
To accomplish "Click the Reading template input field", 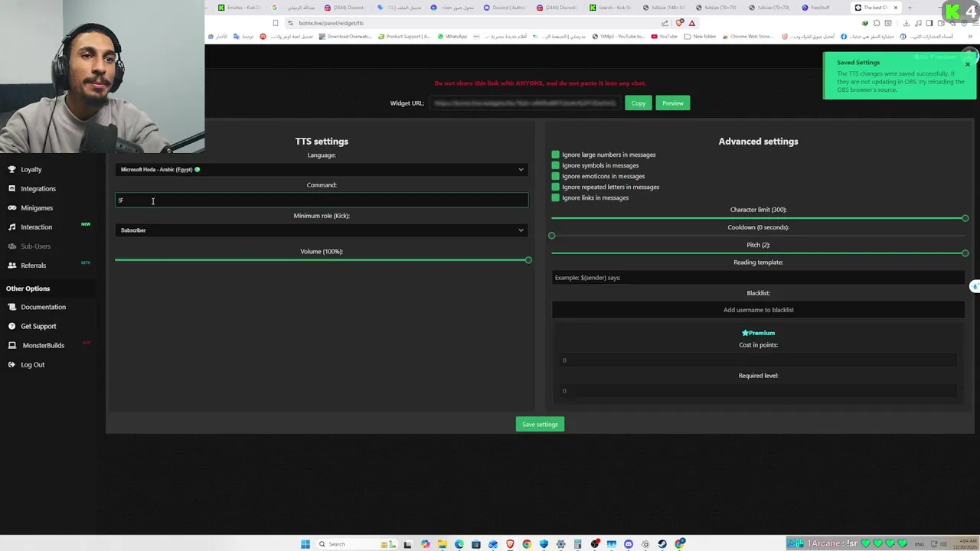I will click(758, 277).
